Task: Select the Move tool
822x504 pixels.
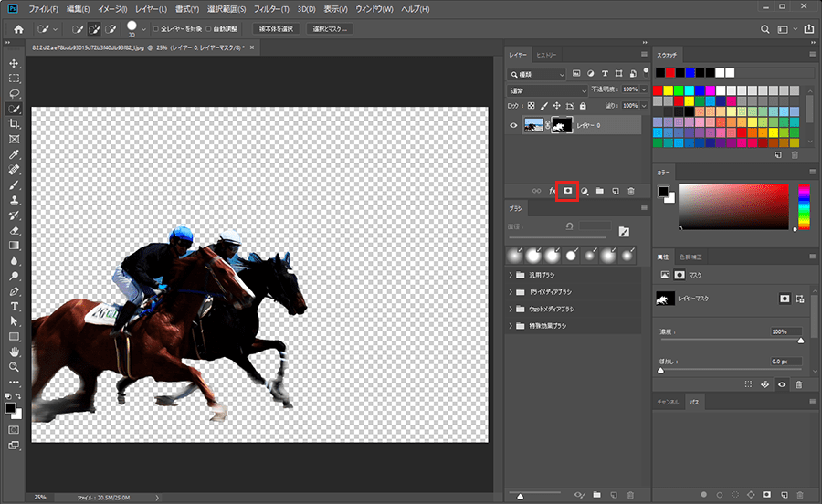Action: coord(14,63)
